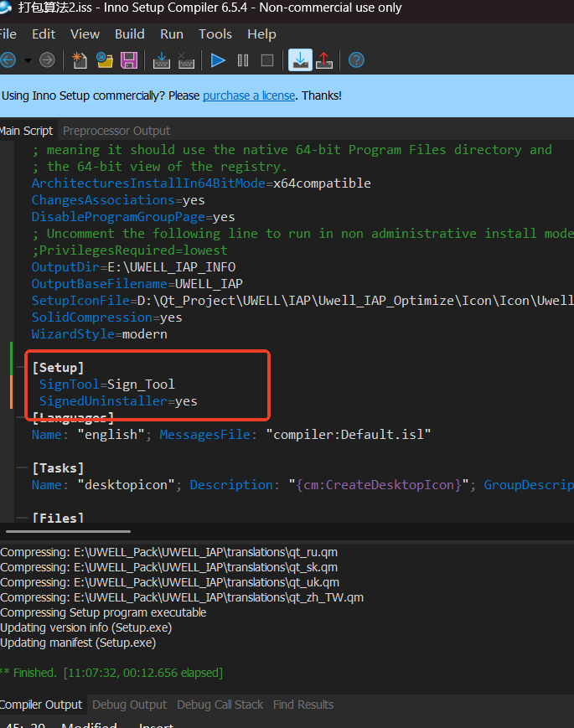
Task: Click the qt_uk.qm compressing output line
Action: pos(170,582)
